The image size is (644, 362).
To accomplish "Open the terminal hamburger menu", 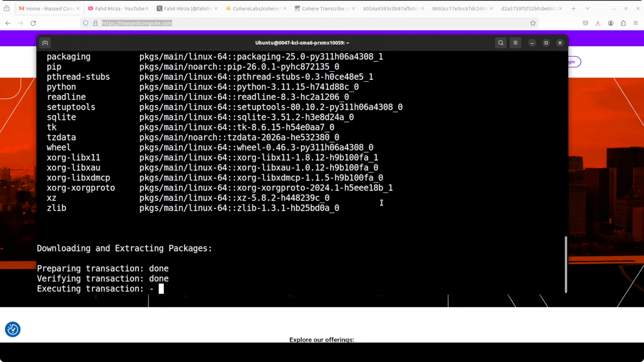I will (x=515, y=43).
